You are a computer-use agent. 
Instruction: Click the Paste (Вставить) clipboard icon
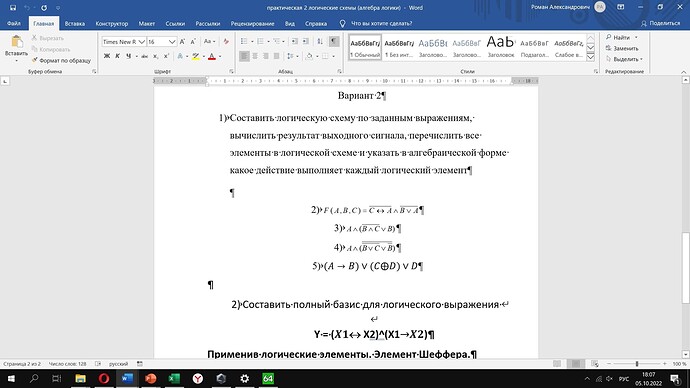(x=17, y=42)
